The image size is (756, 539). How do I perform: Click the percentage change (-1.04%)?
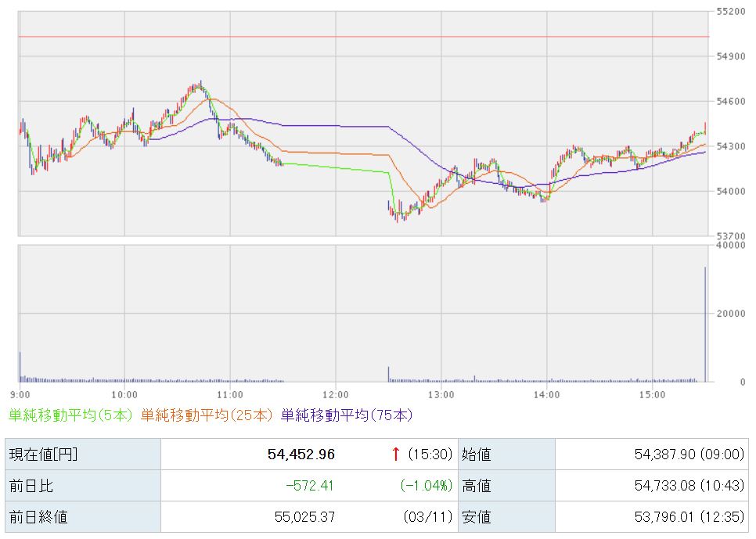[426, 486]
